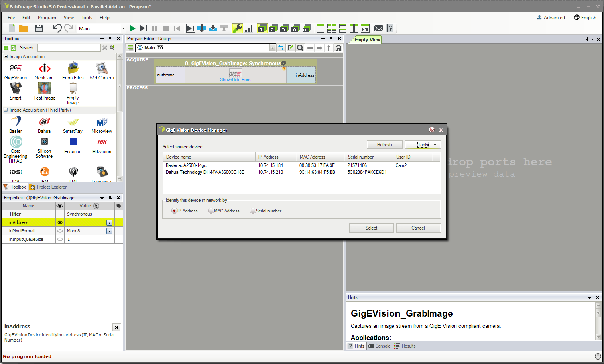The width and height of the screenshot is (604, 364).
Task: Toggle inInputQueueSize port visibility eye
Action: click(60, 239)
